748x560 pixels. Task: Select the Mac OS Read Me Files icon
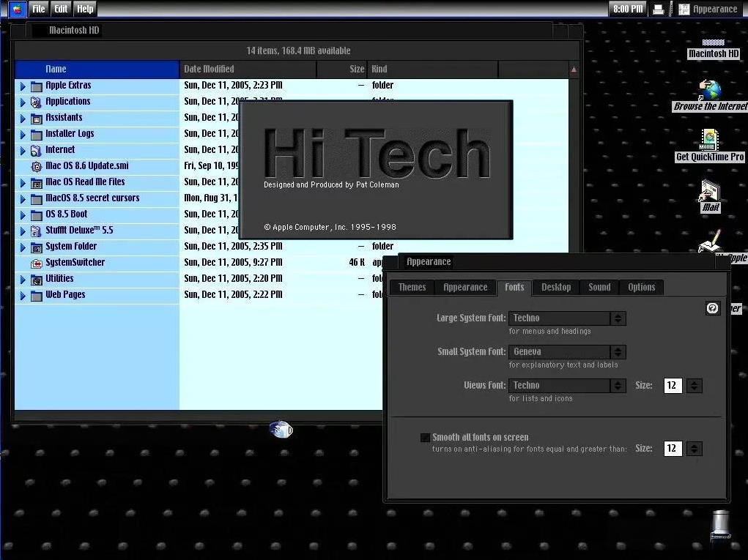coord(36,183)
